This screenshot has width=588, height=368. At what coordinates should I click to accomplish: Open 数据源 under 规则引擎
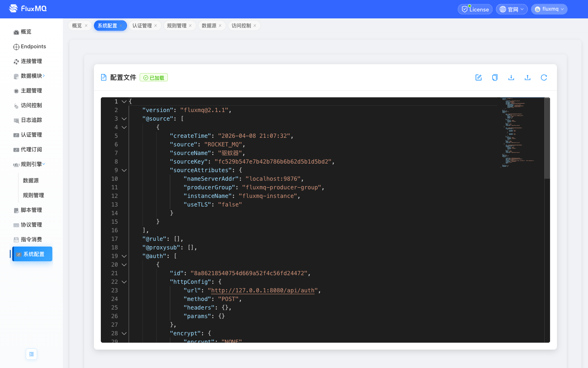point(31,180)
